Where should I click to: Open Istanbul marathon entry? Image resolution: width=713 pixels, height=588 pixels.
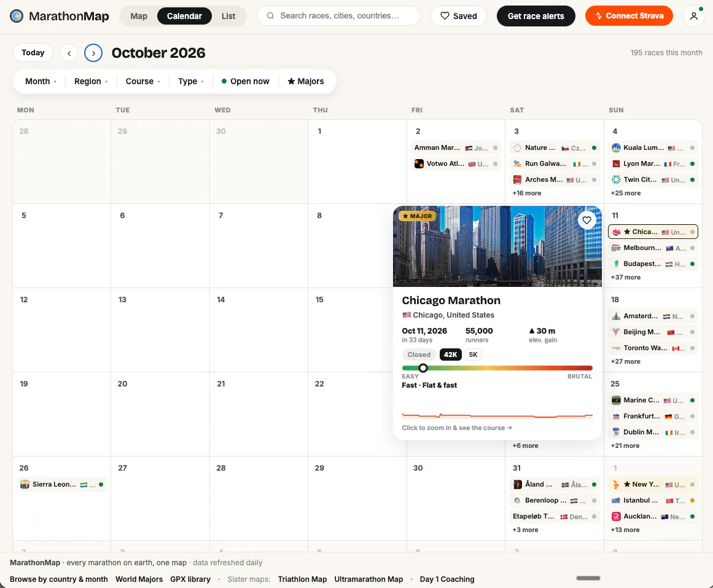(653, 500)
